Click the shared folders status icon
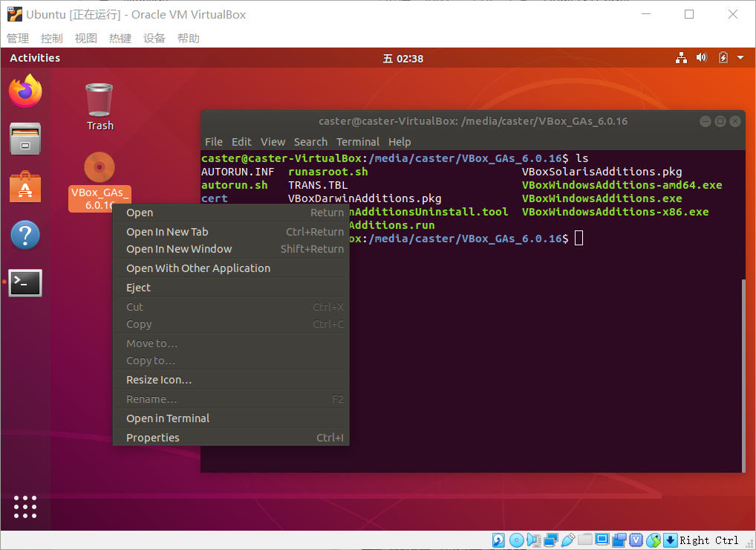The width and height of the screenshot is (756, 550). coord(585,539)
